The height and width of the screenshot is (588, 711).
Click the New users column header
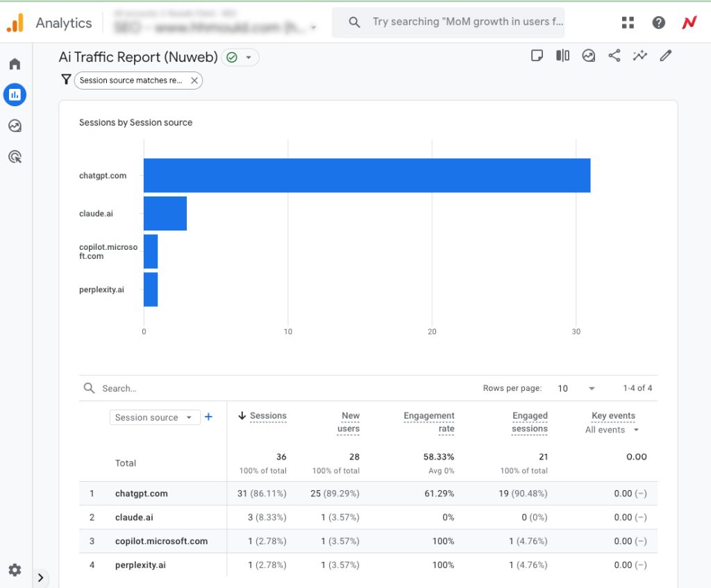pyautogui.click(x=349, y=422)
